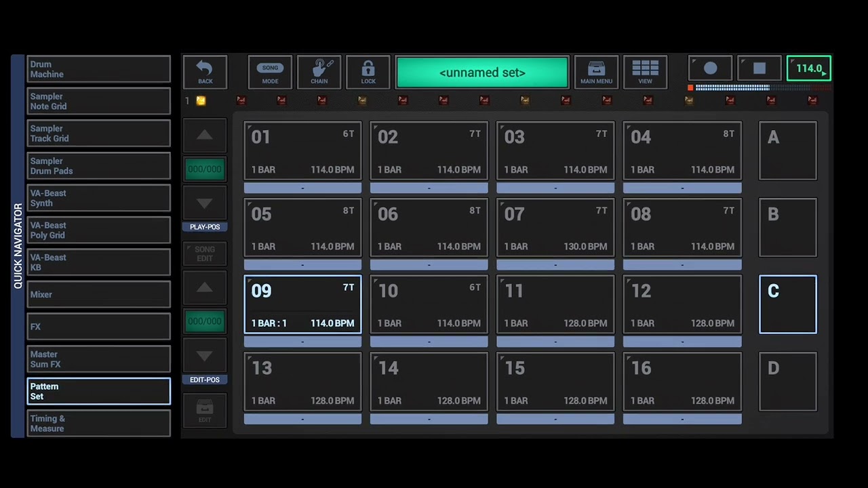Select pattern pad 04
This screenshot has width=868, height=488.
(682, 151)
